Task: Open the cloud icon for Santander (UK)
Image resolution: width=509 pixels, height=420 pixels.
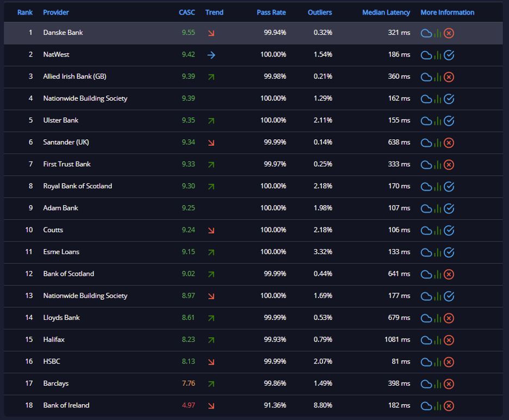Action: (426, 143)
